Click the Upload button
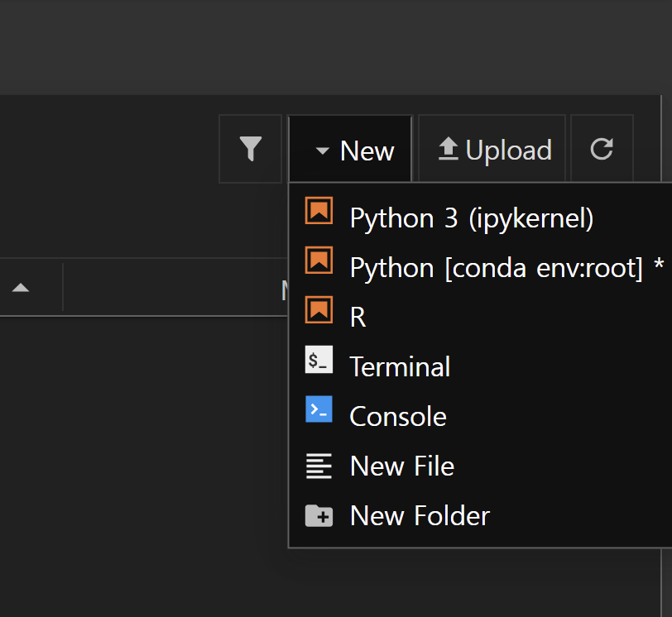Image resolution: width=672 pixels, height=617 pixels. click(x=492, y=149)
